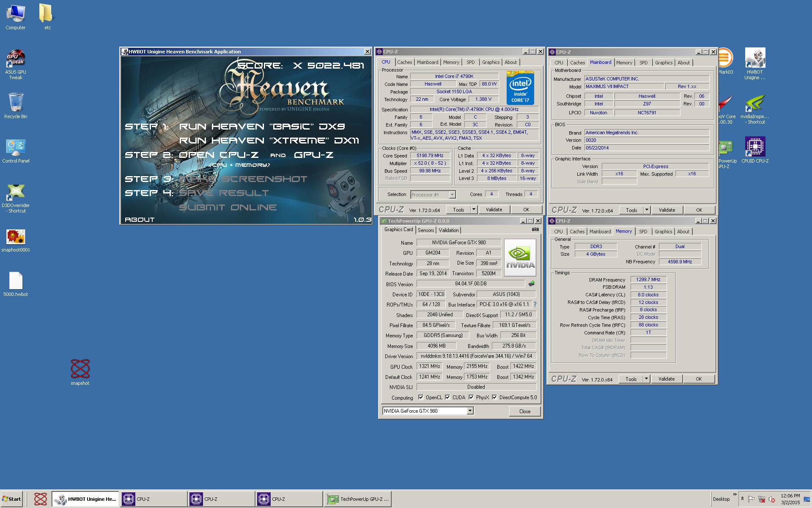Screen dimensions: 812x508
Task: Open Tools dropdown arrow in Mainboard window
Action: tap(647, 210)
